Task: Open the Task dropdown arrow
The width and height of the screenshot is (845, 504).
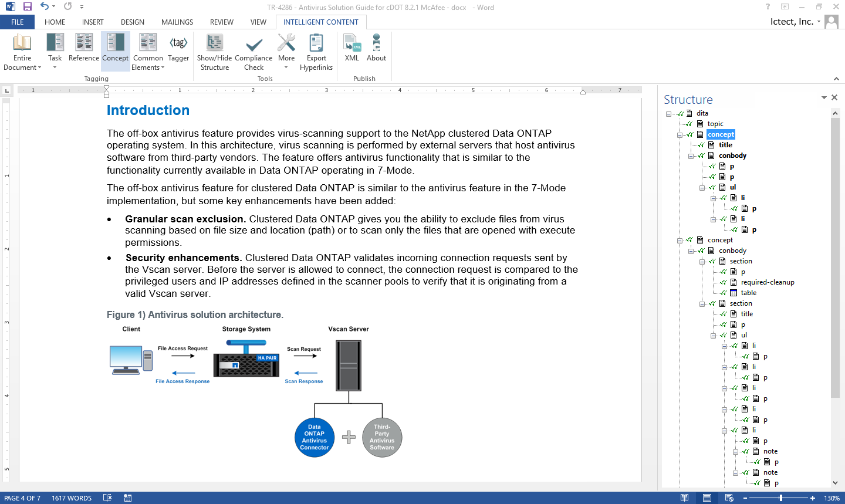Action: [x=55, y=67]
